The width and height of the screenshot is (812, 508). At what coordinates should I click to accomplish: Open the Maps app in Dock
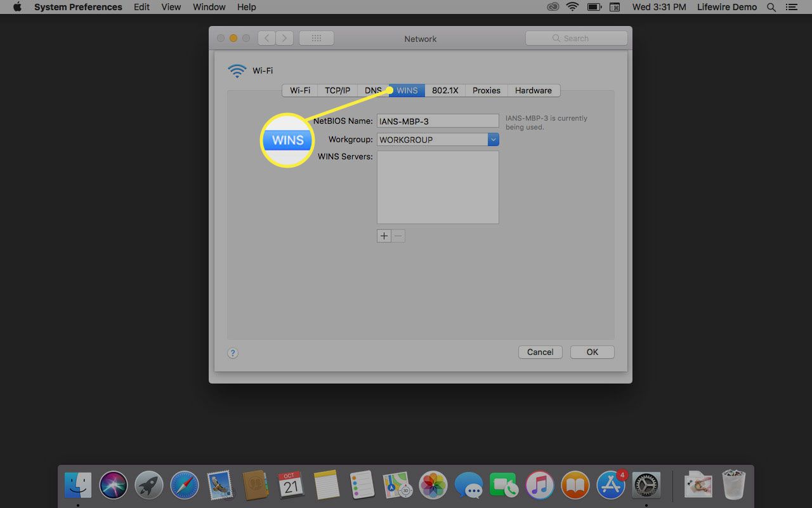(398, 486)
